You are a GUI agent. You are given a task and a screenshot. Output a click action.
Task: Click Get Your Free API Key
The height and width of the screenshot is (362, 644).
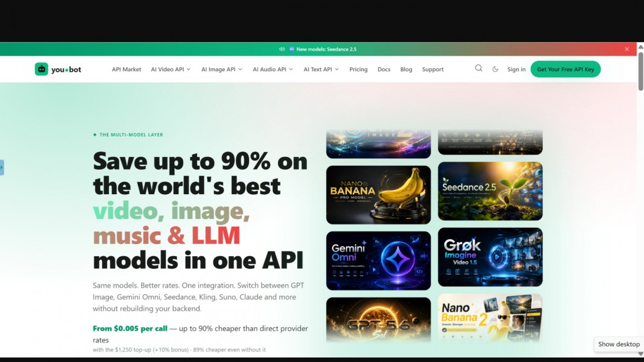(566, 69)
